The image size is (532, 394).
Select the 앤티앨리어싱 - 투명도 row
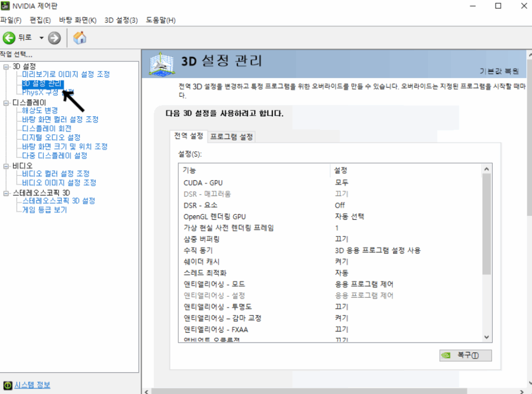pos(330,307)
